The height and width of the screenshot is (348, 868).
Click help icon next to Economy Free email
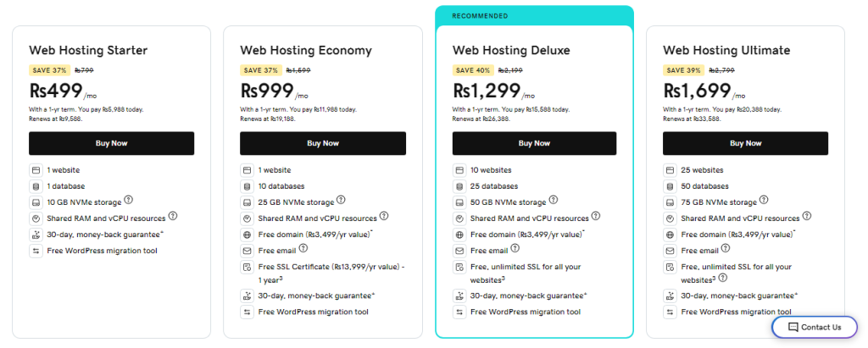pyautogui.click(x=303, y=249)
